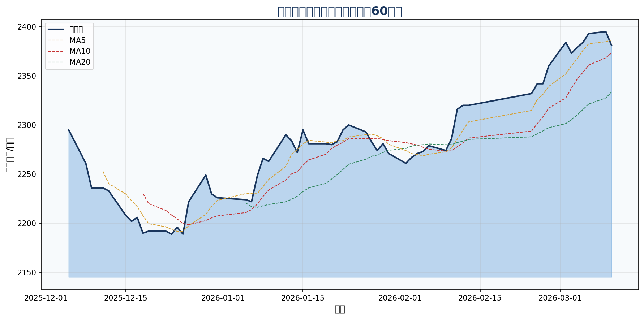This screenshot has width=644, height=319.
Task: Select the 2026-02-01 x-axis date label
Action: (x=400, y=298)
